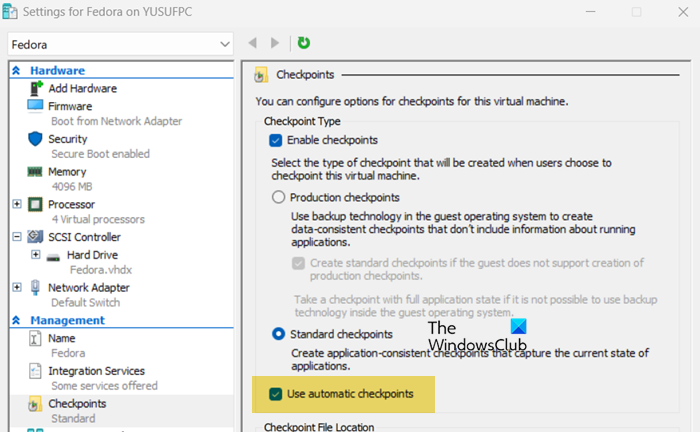
Task: Toggle Use automatic checkpoints checkbox
Action: click(275, 394)
